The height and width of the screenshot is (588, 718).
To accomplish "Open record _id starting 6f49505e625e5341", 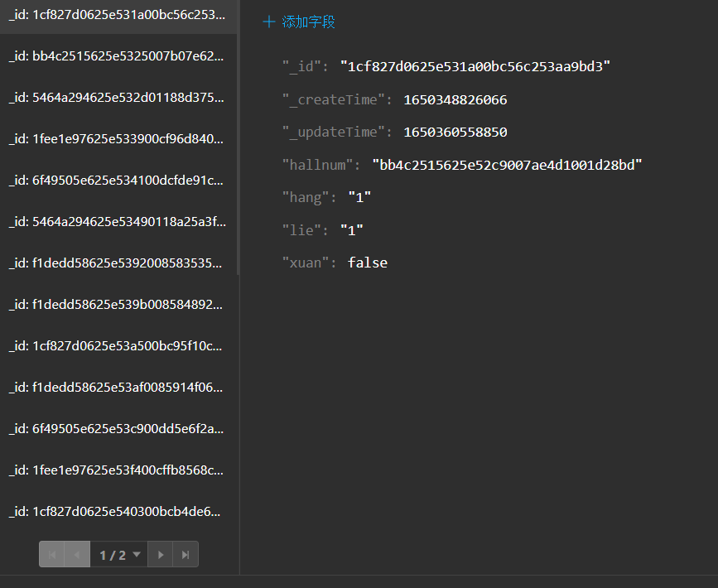I will (x=116, y=181).
